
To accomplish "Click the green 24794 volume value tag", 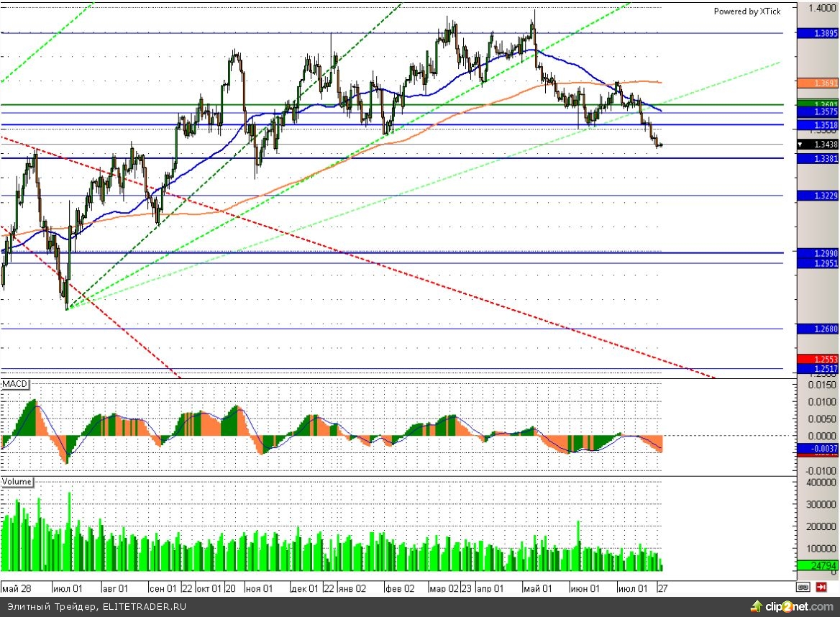I will point(818,565).
